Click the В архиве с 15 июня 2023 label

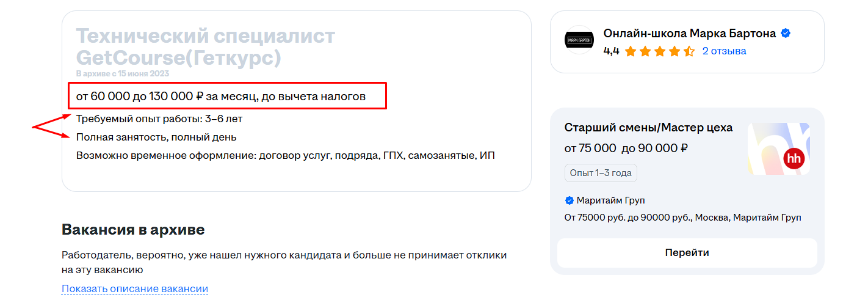click(x=123, y=73)
